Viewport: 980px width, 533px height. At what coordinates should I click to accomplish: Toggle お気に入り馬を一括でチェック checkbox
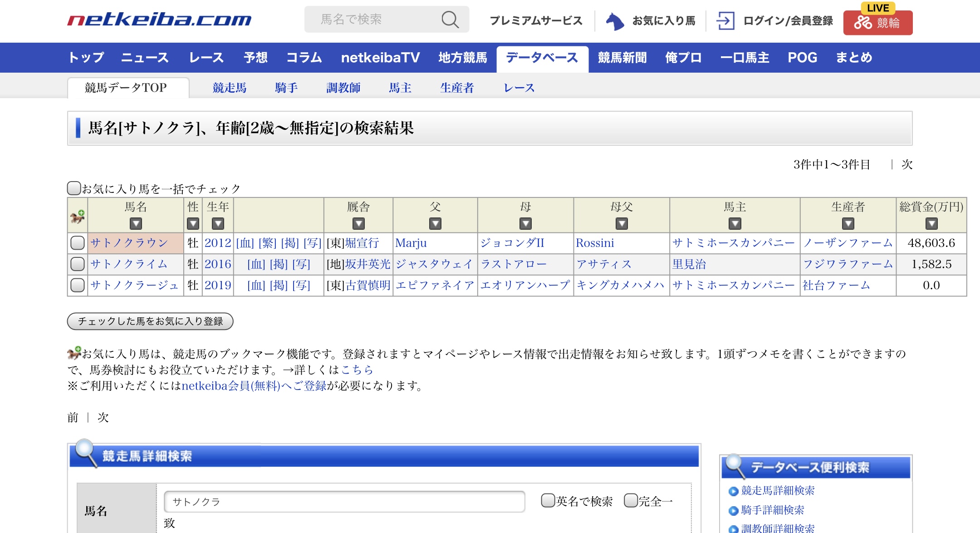[73, 188]
